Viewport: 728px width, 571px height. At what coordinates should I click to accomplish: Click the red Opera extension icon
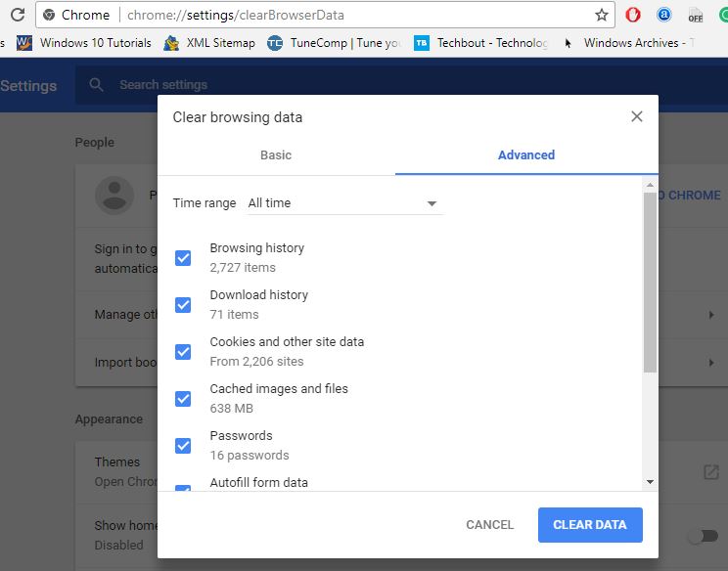pyautogui.click(x=633, y=15)
